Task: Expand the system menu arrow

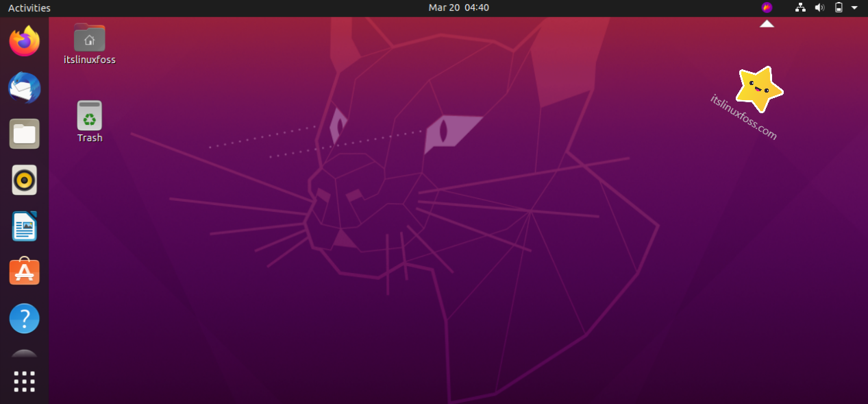Action: pos(854,8)
